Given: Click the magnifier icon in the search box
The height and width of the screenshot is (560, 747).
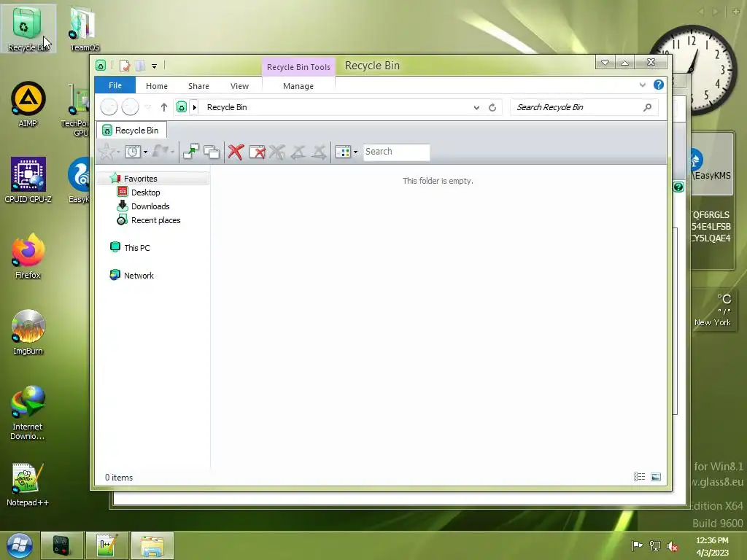Looking at the screenshot, I should [647, 107].
